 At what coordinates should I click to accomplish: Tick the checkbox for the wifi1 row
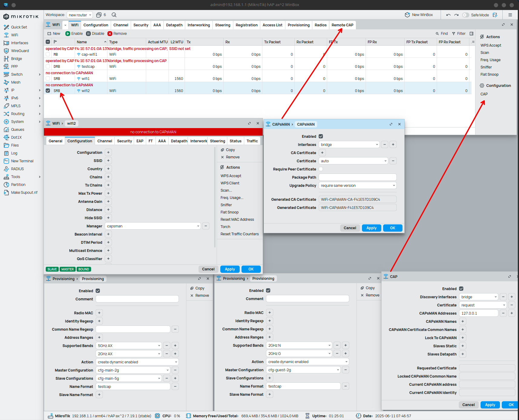click(x=48, y=79)
